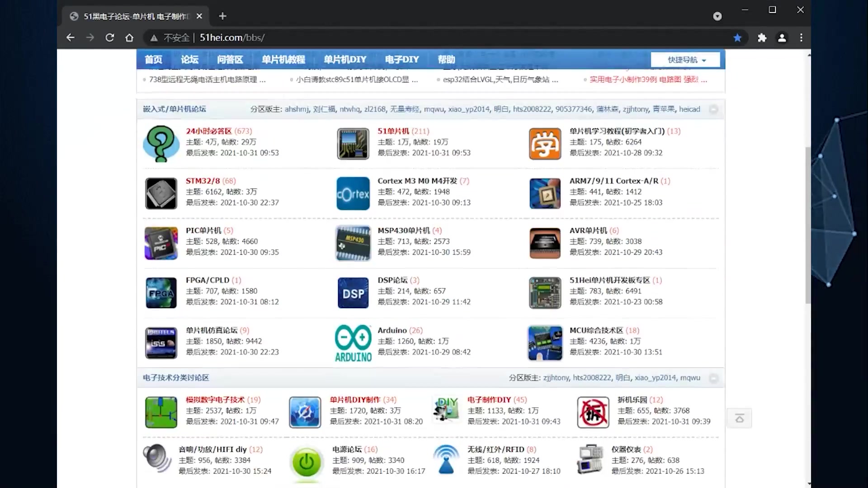Viewport: 868px width, 488px height.
Task: Click the 电子制作DIY icon
Action: click(x=446, y=409)
